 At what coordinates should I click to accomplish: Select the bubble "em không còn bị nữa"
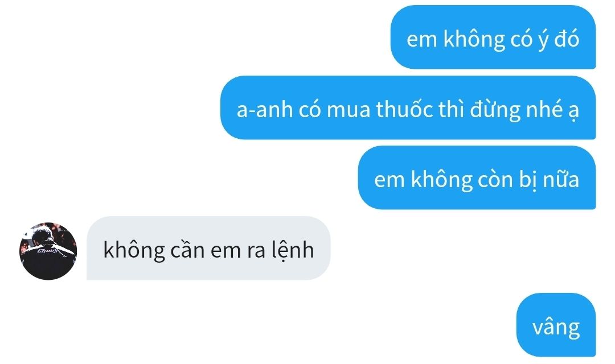[x=477, y=177]
